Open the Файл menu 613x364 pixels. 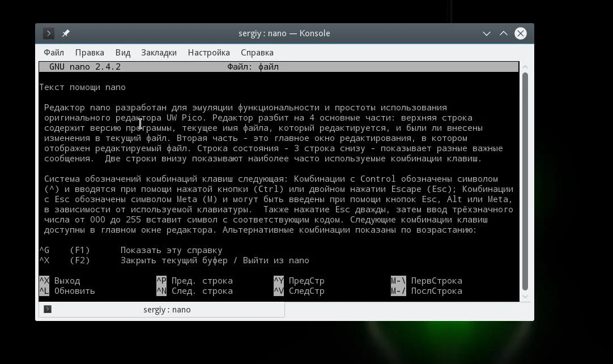point(54,52)
